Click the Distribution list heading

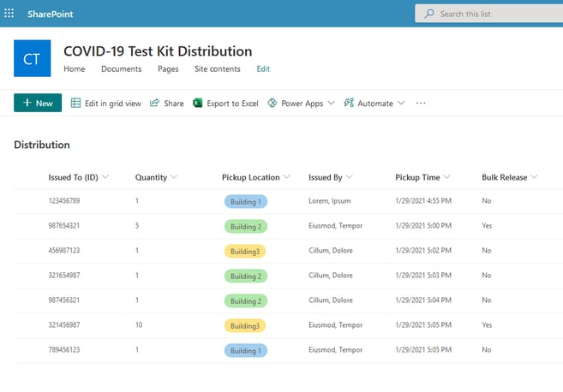pyautogui.click(x=42, y=145)
